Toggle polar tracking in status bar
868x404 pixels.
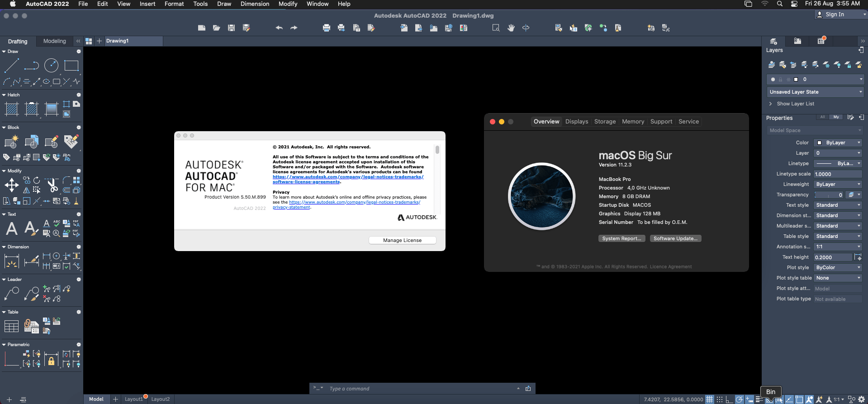click(740, 399)
